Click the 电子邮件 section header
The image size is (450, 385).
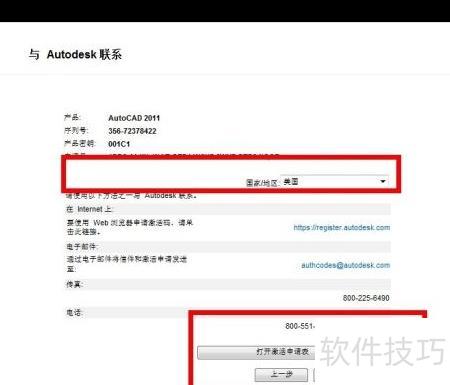pyautogui.click(x=228, y=246)
